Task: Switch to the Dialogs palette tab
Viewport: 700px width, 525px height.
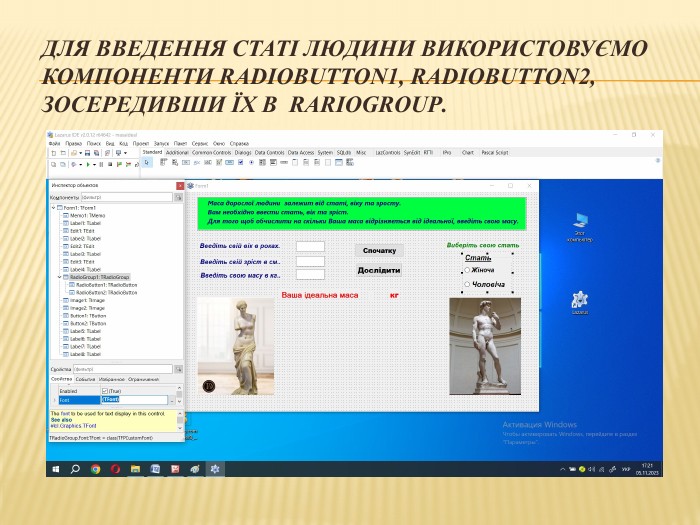Action: (x=243, y=153)
